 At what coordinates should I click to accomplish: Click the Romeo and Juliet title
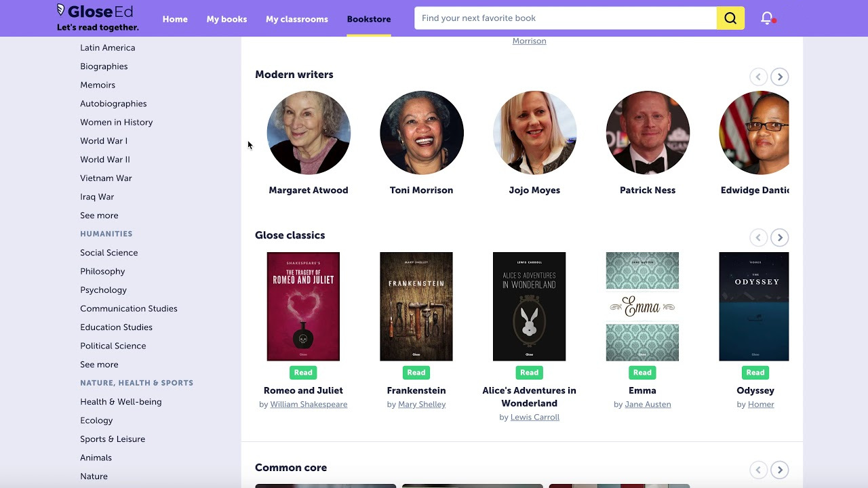[303, 390]
